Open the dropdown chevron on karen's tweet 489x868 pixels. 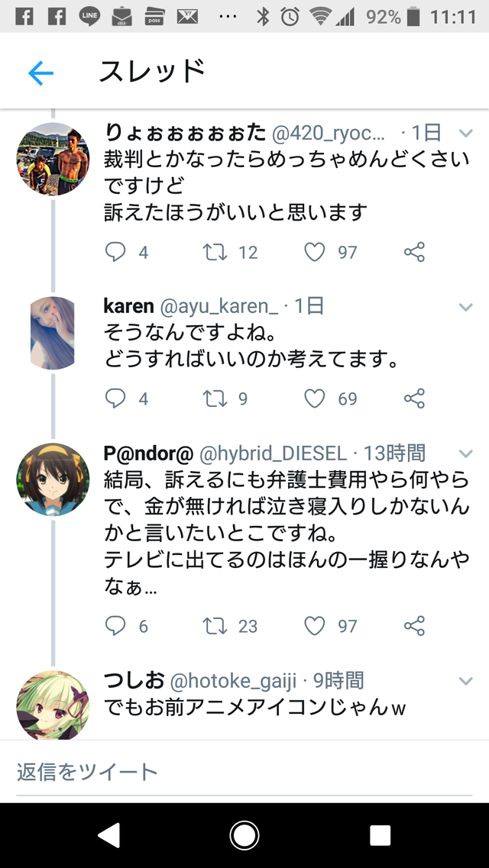click(x=466, y=307)
